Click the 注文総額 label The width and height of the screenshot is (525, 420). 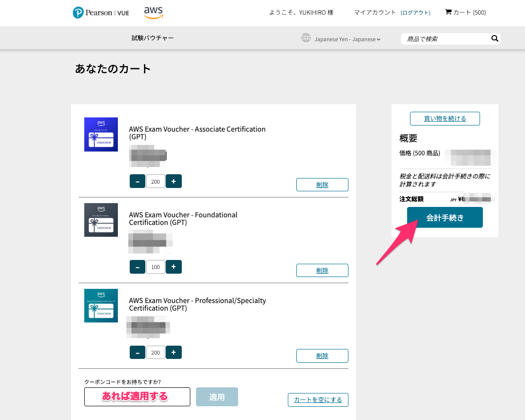pos(411,199)
